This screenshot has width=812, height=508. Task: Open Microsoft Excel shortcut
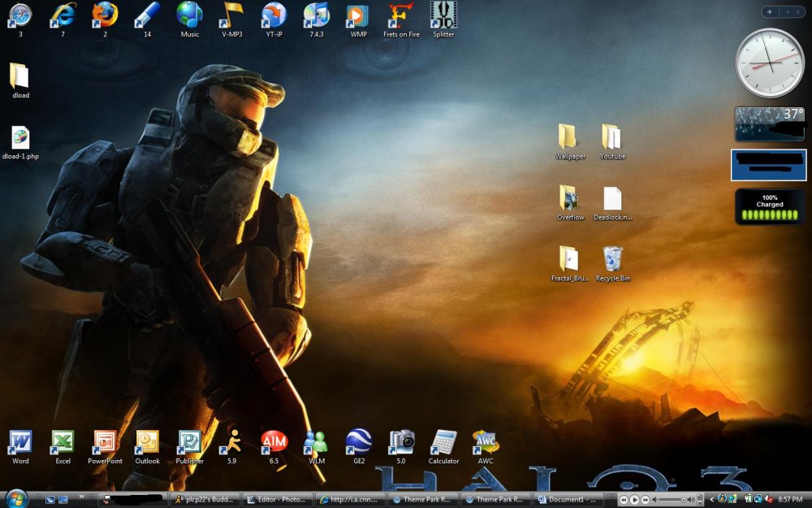[63, 443]
